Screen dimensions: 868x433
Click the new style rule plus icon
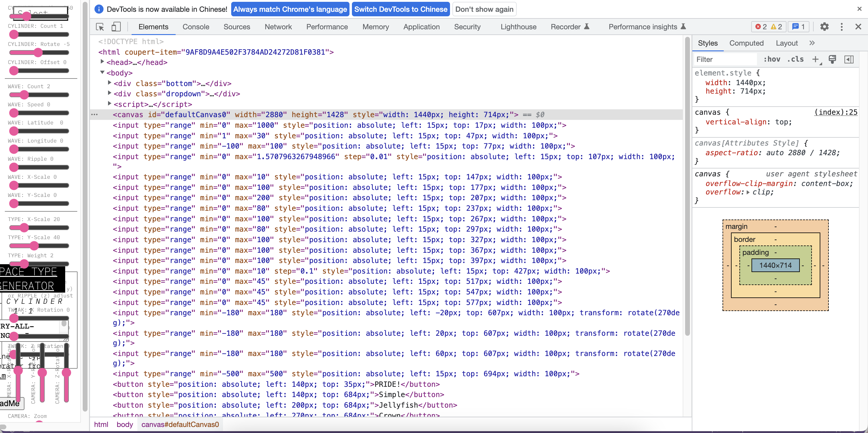point(815,60)
